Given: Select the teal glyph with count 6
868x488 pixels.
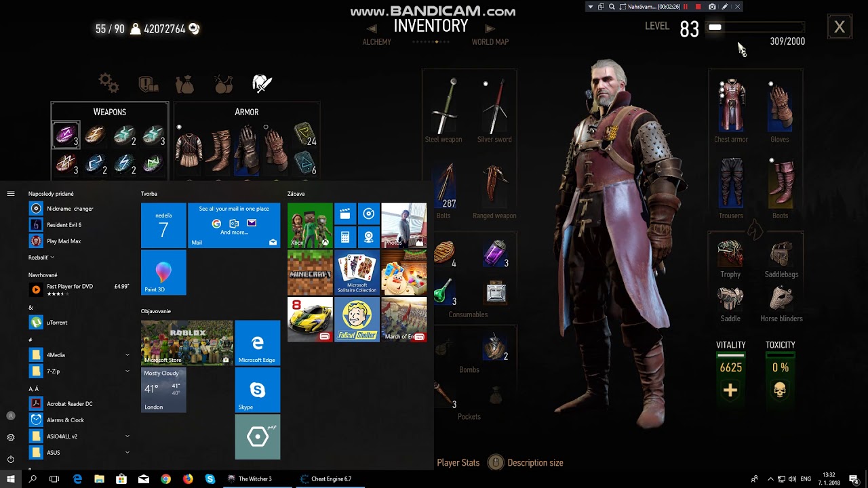Looking at the screenshot, I should (x=305, y=163).
